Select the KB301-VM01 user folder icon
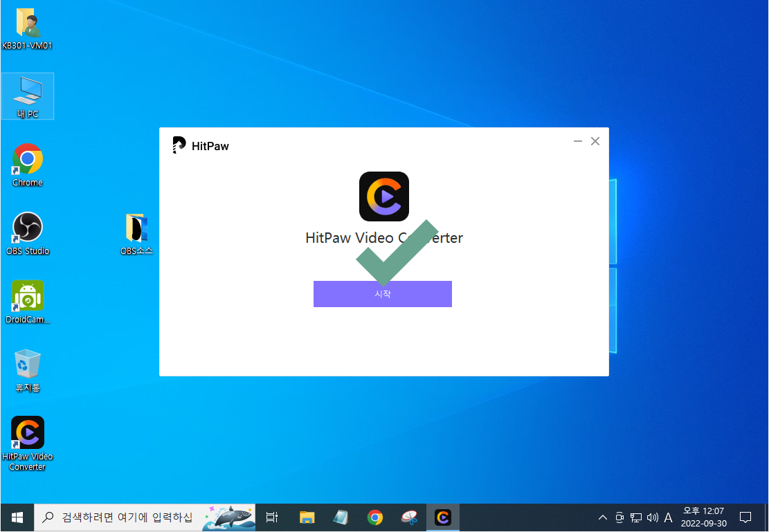769x532 pixels. [28, 30]
